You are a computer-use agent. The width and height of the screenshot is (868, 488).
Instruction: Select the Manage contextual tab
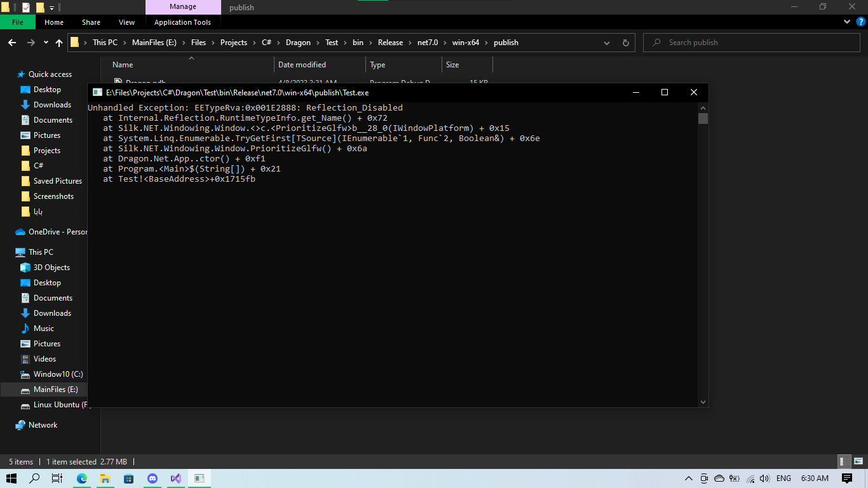[183, 7]
